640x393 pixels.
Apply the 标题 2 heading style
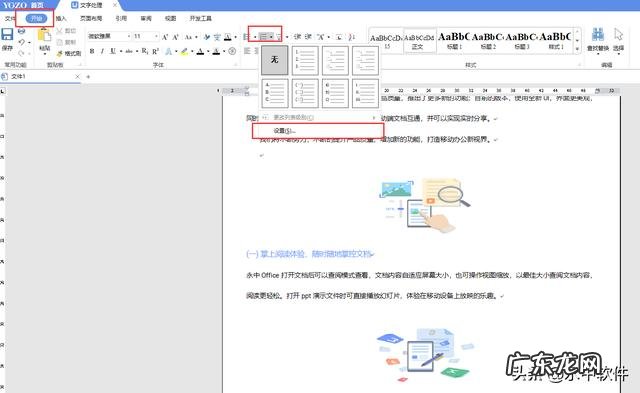[488, 40]
